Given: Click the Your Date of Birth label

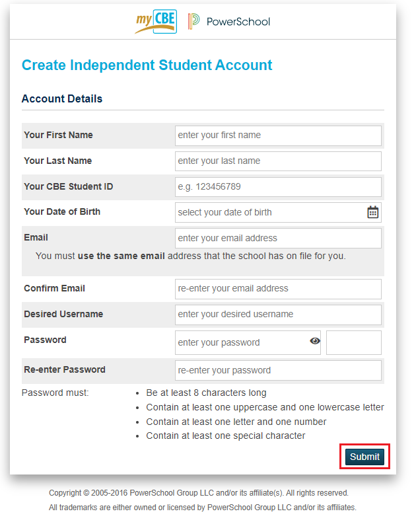Looking at the screenshot, I should (x=62, y=211).
